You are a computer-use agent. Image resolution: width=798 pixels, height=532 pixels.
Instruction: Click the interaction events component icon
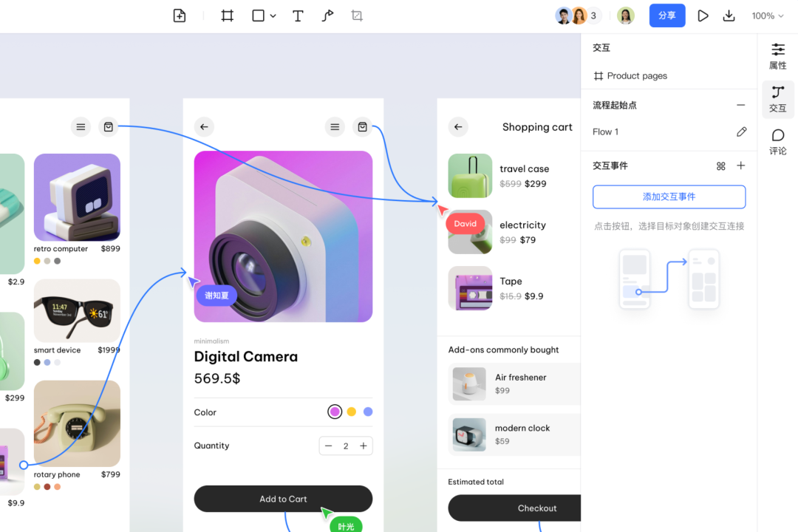(720, 166)
